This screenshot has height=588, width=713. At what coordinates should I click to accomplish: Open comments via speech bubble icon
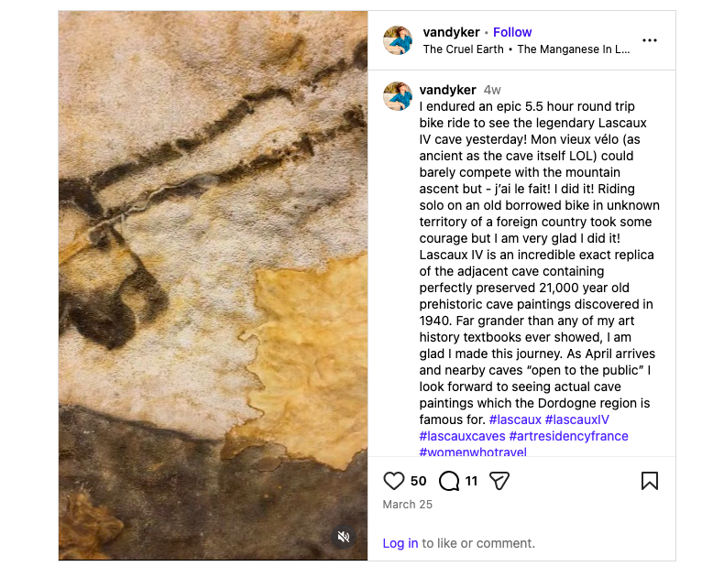449,481
